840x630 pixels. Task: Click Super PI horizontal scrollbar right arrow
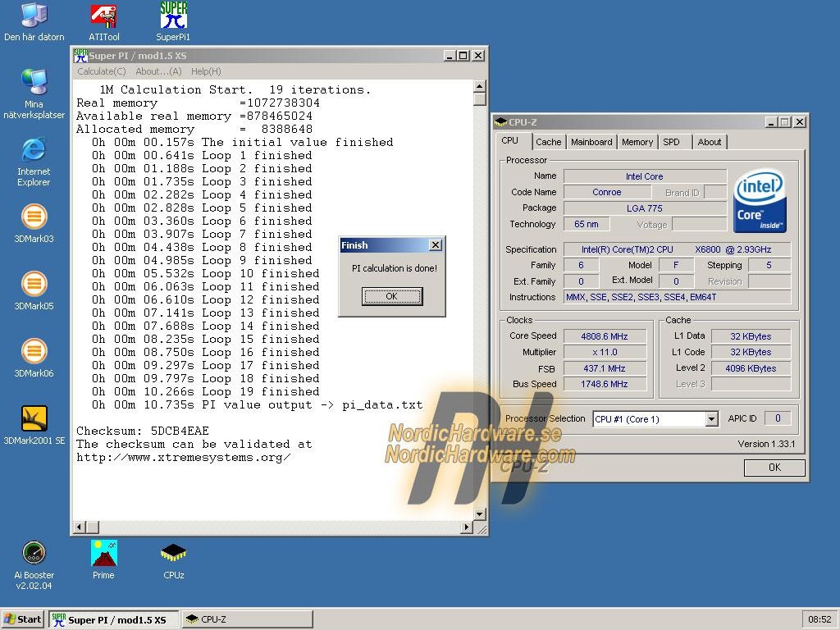point(467,527)
